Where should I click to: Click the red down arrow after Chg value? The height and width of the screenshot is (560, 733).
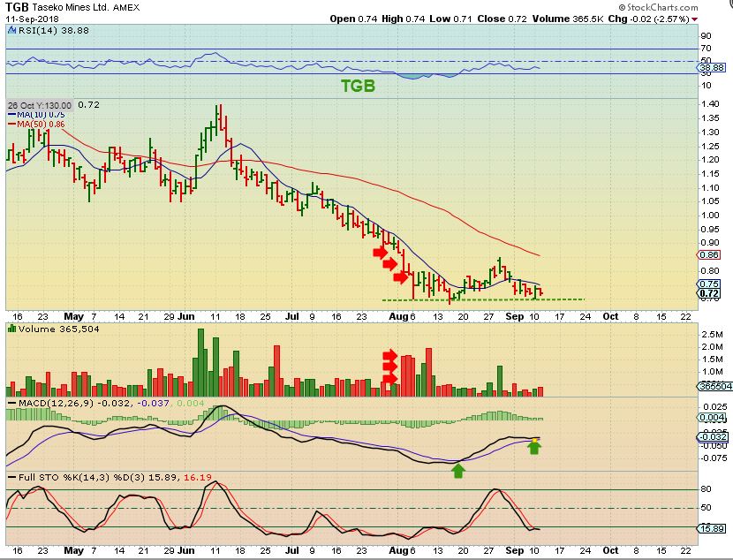(695, 19)
